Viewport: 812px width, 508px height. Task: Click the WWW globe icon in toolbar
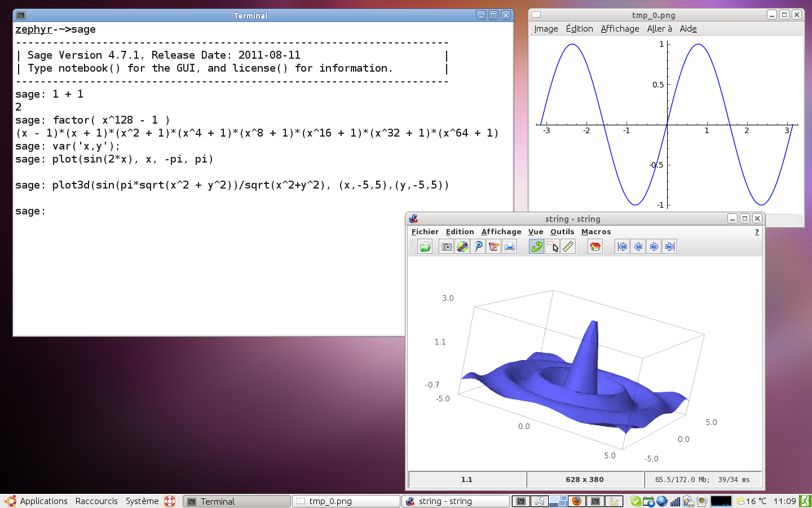tap(462, 247)
